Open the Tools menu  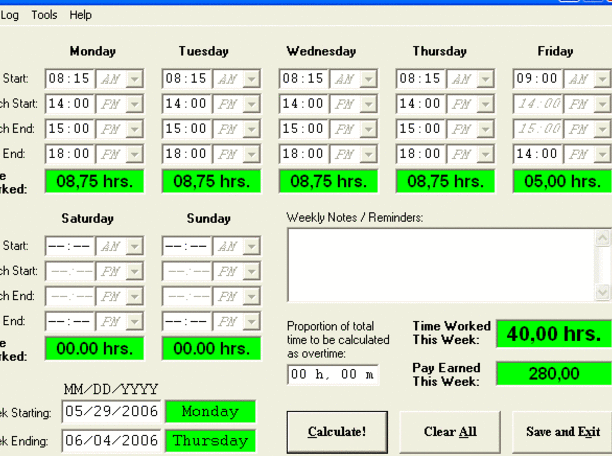[x=44, y=15]
